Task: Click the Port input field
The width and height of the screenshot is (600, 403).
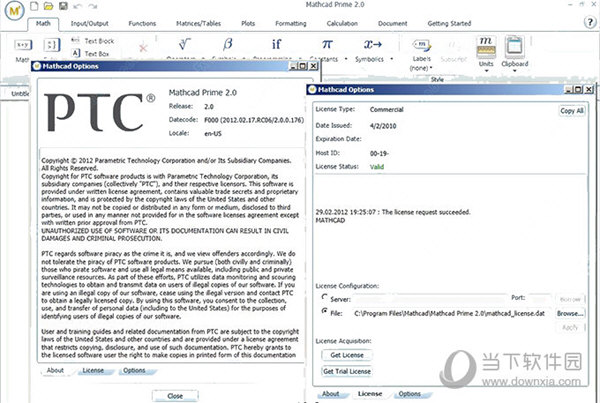Action: click(x=540, y=299)
